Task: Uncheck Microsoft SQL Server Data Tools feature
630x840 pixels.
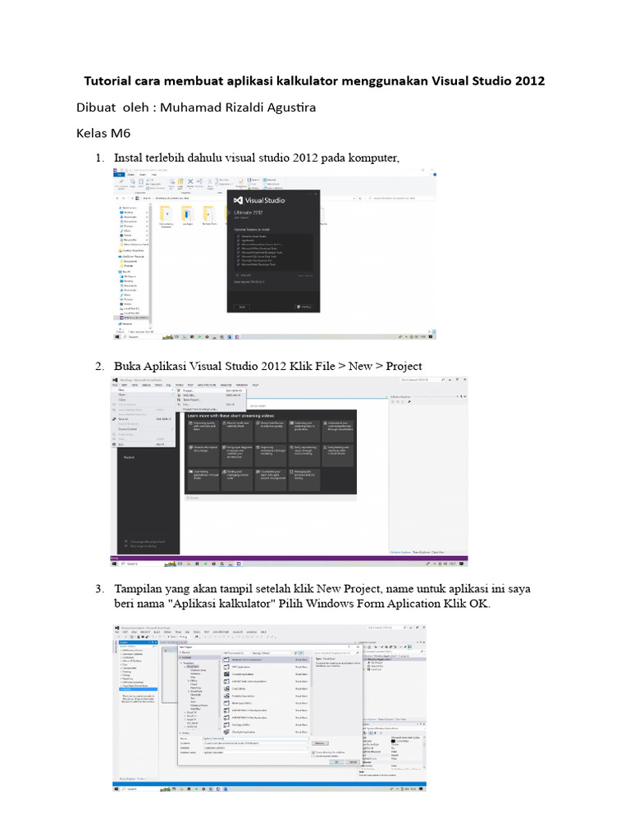Action: coord(238,257)
